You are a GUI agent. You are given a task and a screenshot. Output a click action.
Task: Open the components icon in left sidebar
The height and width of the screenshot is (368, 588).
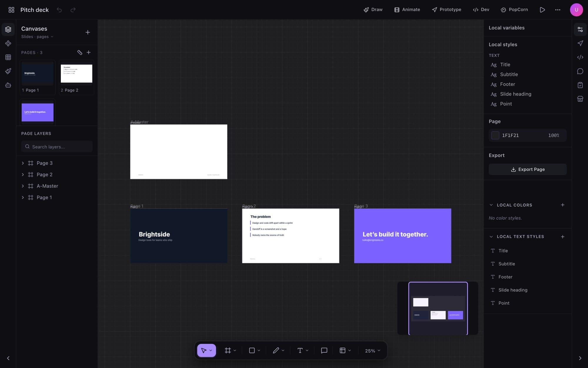8,43
